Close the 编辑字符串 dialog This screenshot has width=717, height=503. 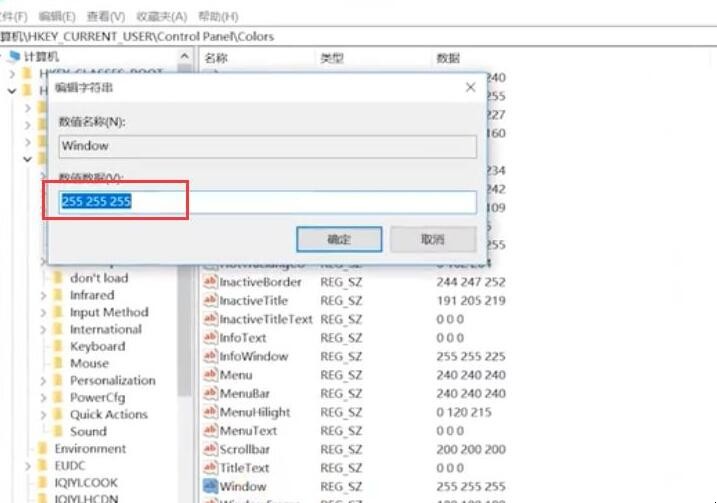click(470, 87)
